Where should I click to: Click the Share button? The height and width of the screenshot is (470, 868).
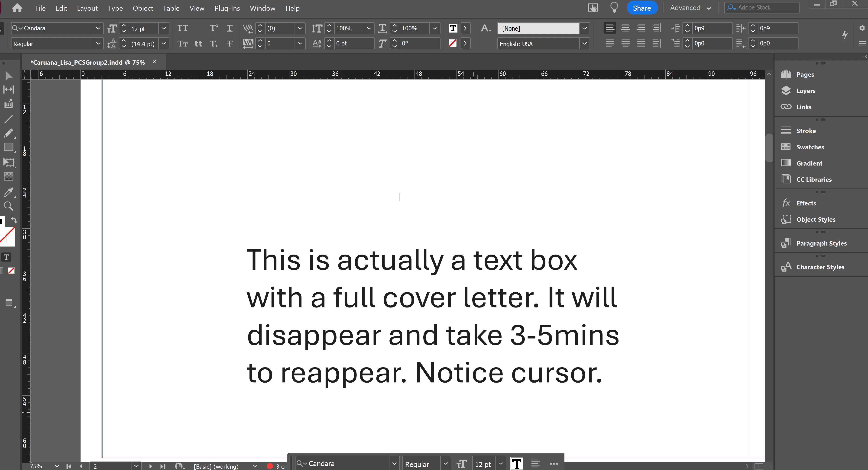click(x=641, y=8)
